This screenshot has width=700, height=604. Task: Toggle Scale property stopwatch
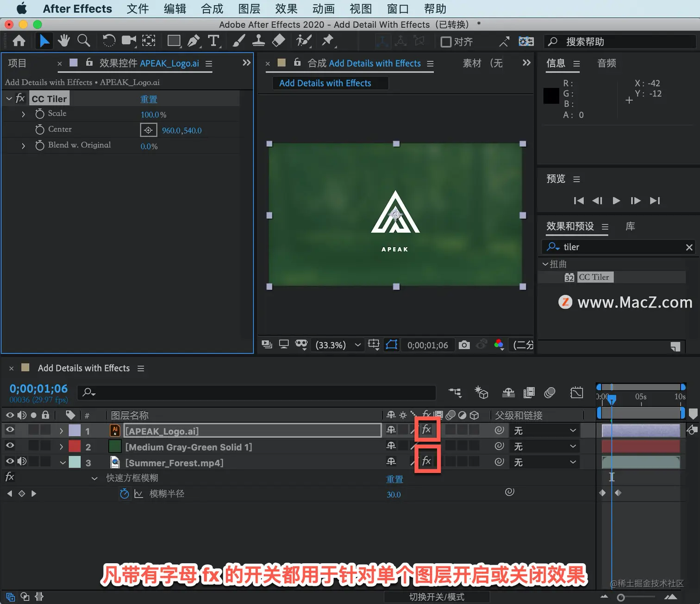click(x=40, y=113)
